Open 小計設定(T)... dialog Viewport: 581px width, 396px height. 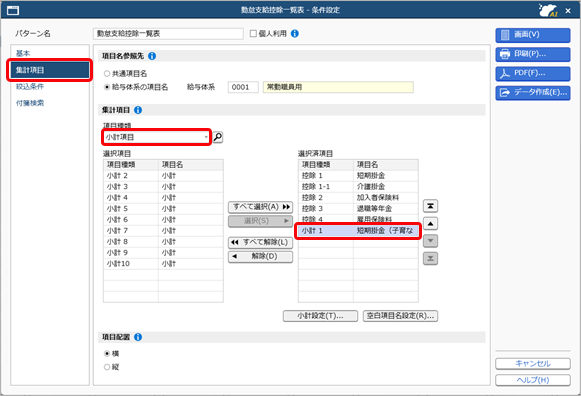pyautogui.click(x=321, y=316)
